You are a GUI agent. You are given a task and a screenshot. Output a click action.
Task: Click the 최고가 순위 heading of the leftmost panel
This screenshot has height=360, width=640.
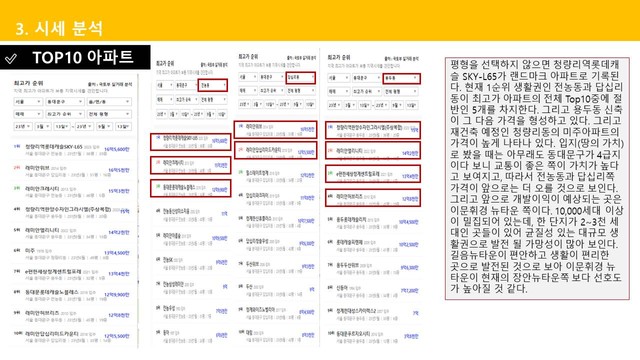tap(29, 83)
